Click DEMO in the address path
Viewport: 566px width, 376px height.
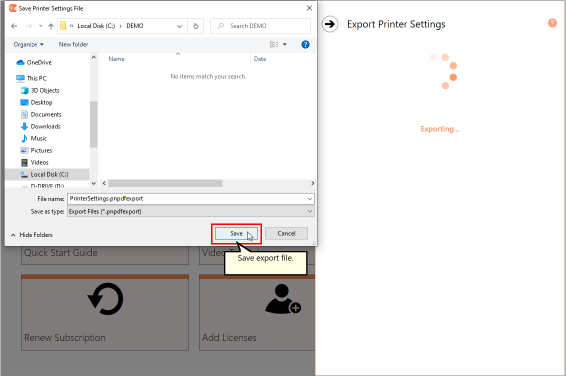135,26
